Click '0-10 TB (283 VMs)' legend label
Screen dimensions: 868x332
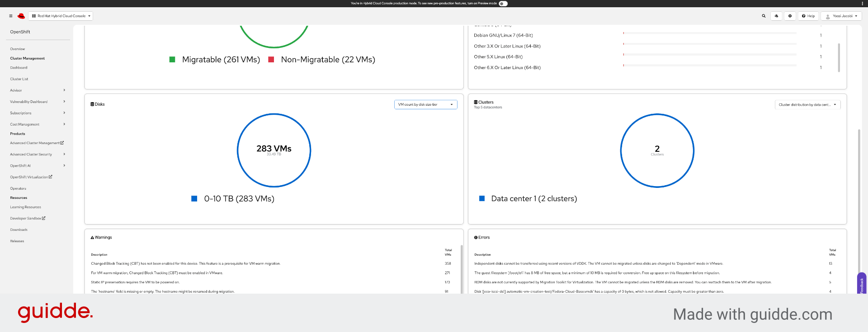(x=239, y=199)
